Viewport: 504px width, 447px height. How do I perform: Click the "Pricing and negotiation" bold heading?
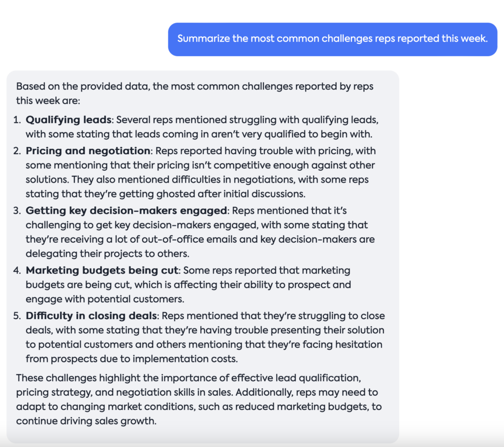88,151
